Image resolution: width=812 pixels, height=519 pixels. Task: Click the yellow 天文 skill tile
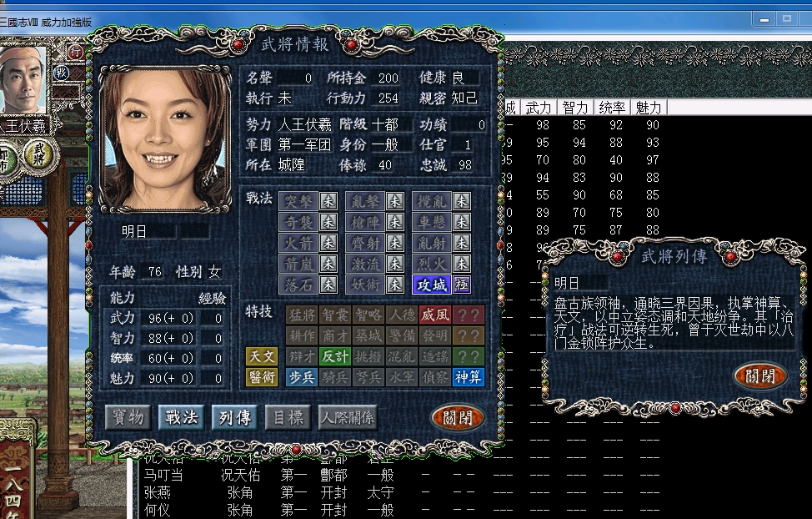[x=262, y=356]
